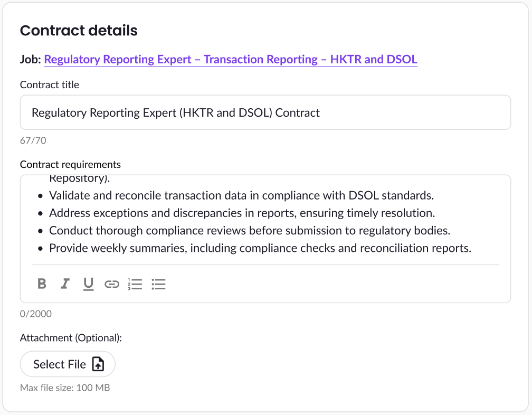Switch to a numbered list in the editor
Image resolution: width=532 pixels, height=415 pixels.
(135, 284)
